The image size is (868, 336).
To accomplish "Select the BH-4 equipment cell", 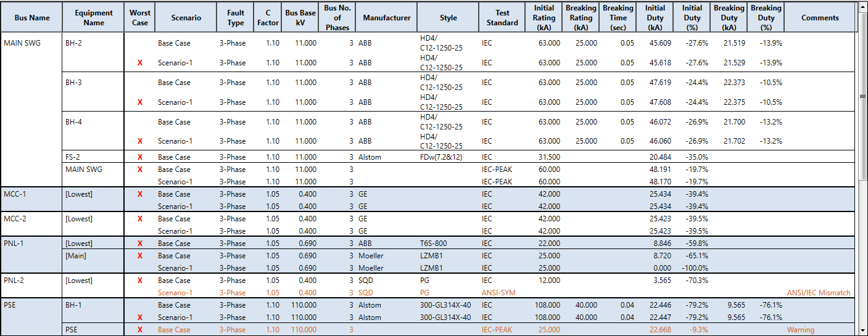I will tap(94, 131).
